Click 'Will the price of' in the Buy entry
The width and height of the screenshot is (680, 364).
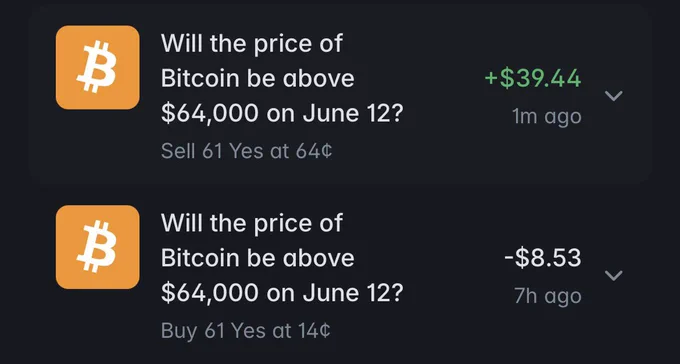tap(252, 223)
